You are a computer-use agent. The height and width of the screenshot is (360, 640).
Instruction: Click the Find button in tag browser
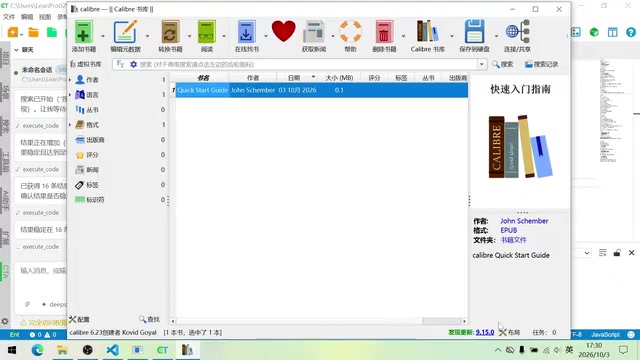coord(149,319)
